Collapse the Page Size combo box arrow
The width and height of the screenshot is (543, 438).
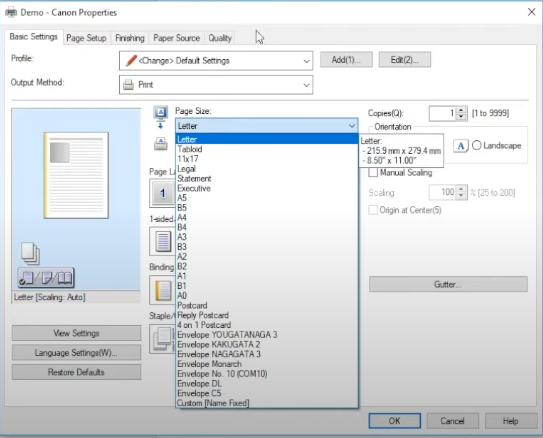pos(351,126)
